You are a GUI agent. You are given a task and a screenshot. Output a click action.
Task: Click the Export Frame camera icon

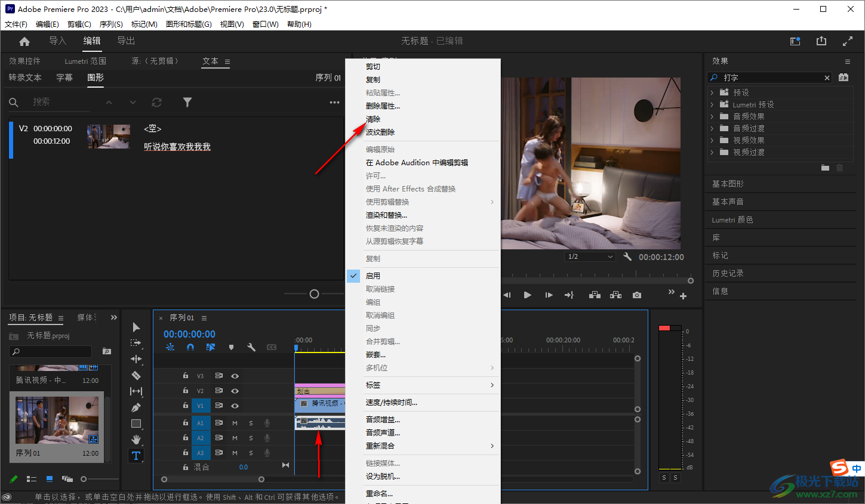pos(637,295)
